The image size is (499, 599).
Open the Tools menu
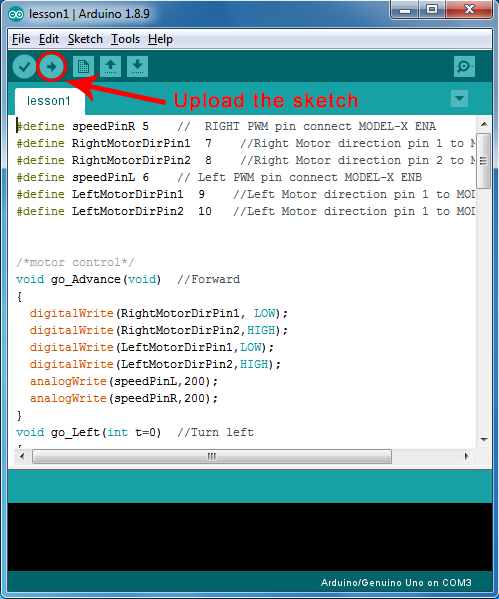tap(125, 39)
